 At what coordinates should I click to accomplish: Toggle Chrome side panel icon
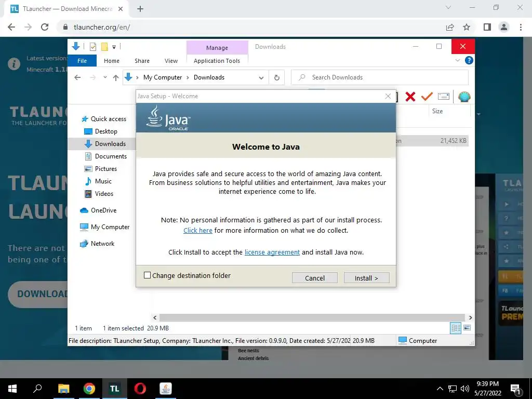(x=487, y=27)
